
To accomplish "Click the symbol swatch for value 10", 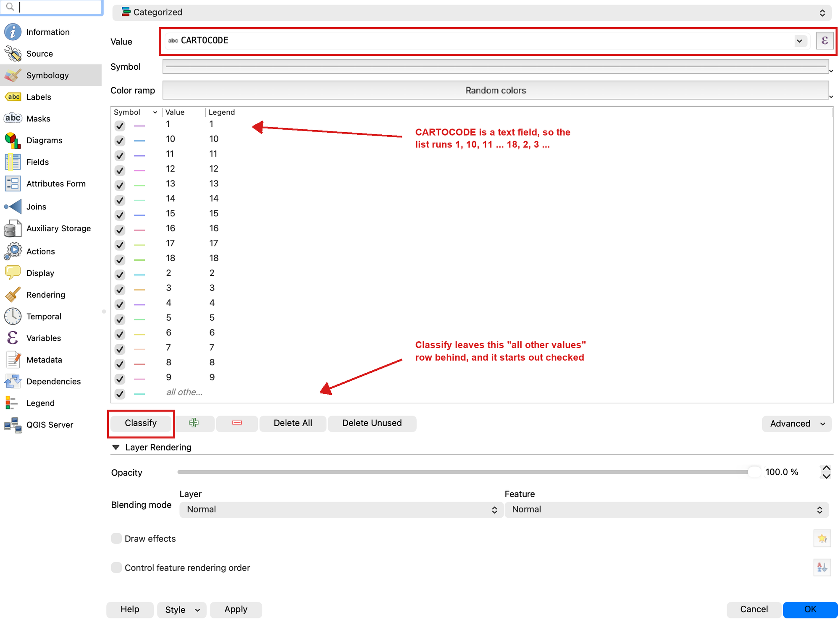I will tap(139, 141).
